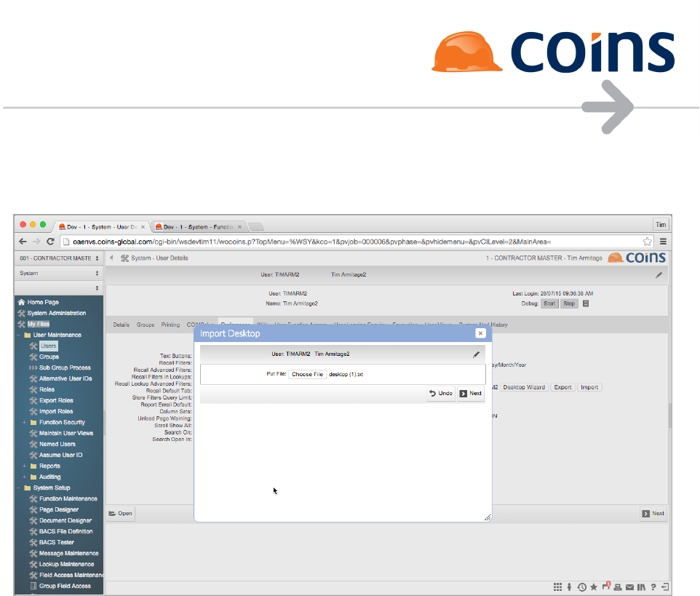700x596 pixels.
Task: Open System Administration in the sidebar
Action: pyautogui.click(x=56, y=314)
